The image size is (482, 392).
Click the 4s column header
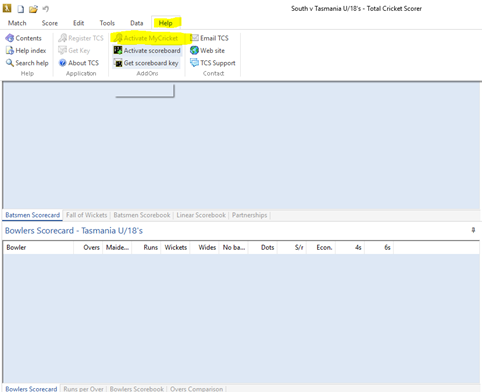pos(350,247)
